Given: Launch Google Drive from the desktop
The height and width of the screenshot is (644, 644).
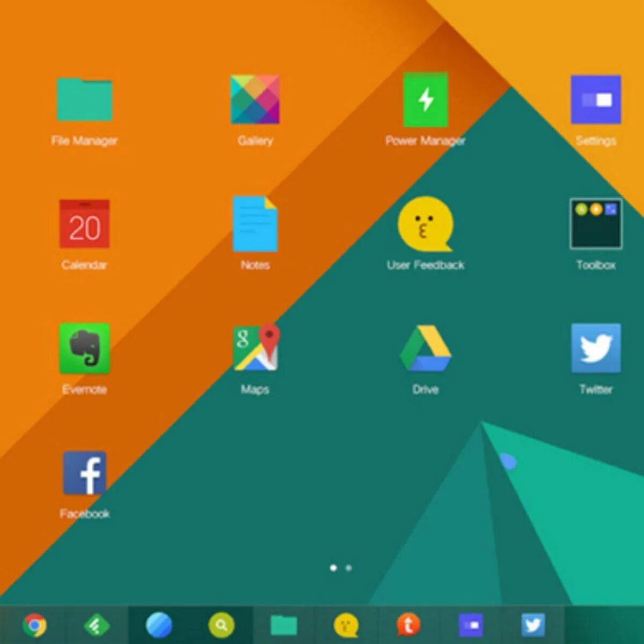Looking at the screenshot, I should click(x=426, y=348).
